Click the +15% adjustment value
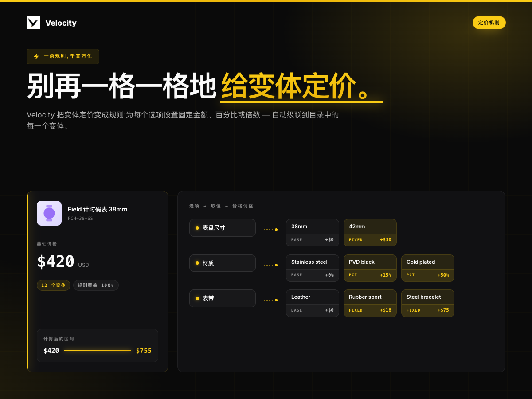This screenshot has width=532, height=399. click(x=386, y=275)
